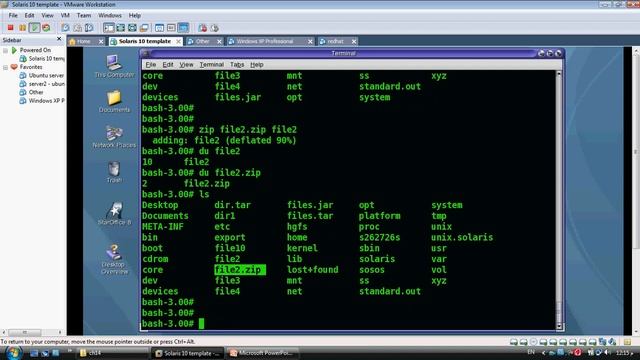Viewport: 640px width, 360px height.
Task: Click the Revert to snapshot toolbar icon
Action: click(77, 28)
